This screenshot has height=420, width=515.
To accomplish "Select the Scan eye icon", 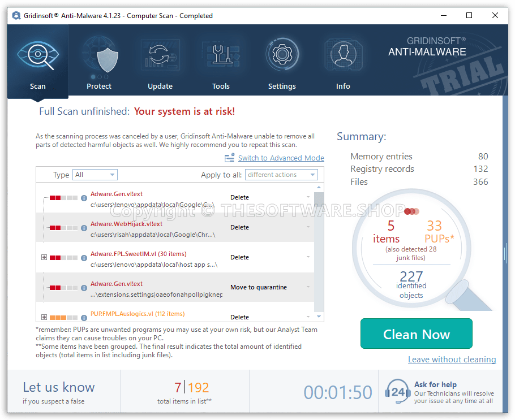I will tap(37, 54).
